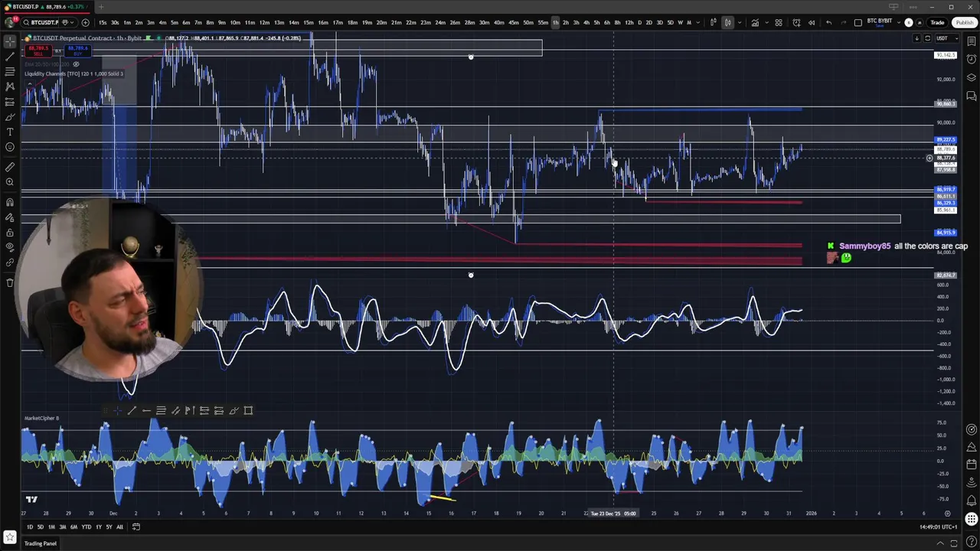Open the user avatar menu at top-left
Screen dimensions: 980x551
coord(9,22)
